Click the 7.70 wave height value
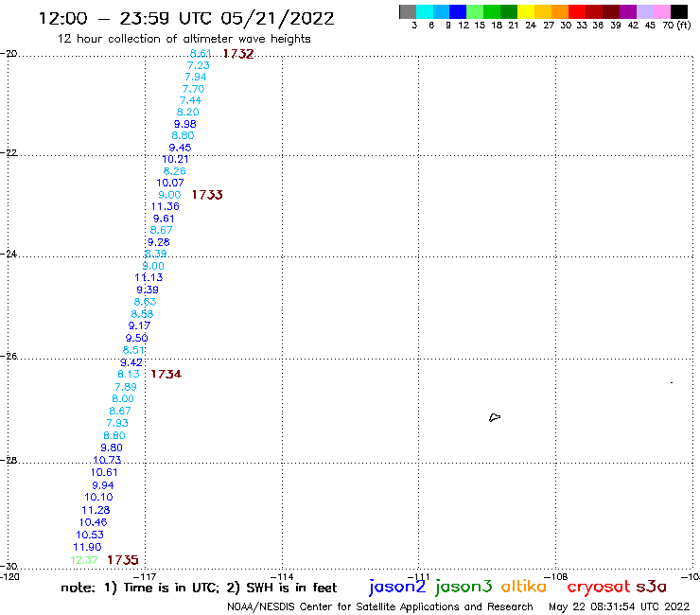The height and width of the screenshot is (615, 700). pyautogui.click(x=193, y=89)
